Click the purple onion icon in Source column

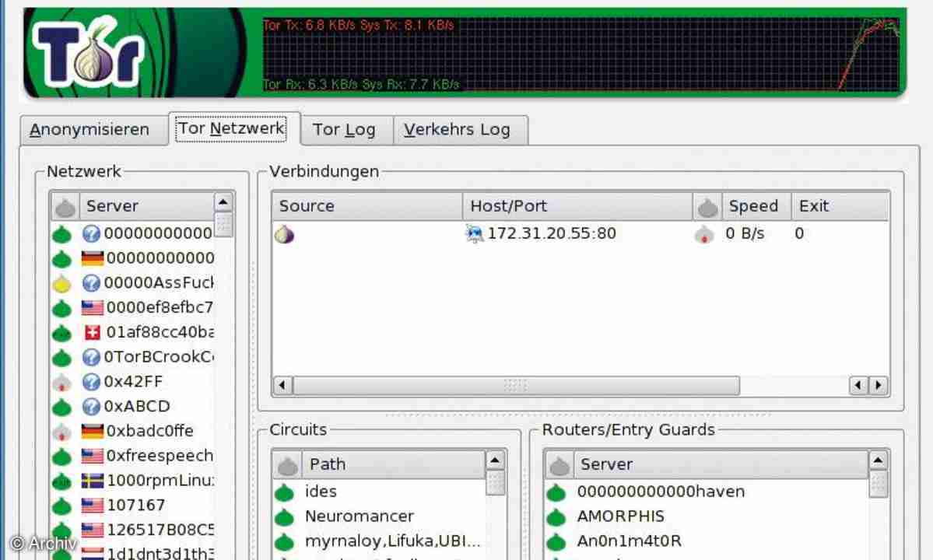(x=284, y=233)
